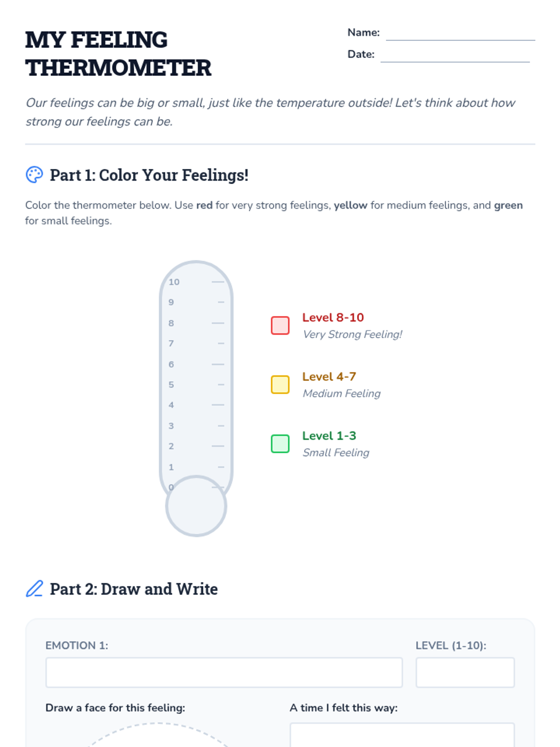Click the palette icon beside Part 1
560x747 pixels.
(x=34, y=175)
